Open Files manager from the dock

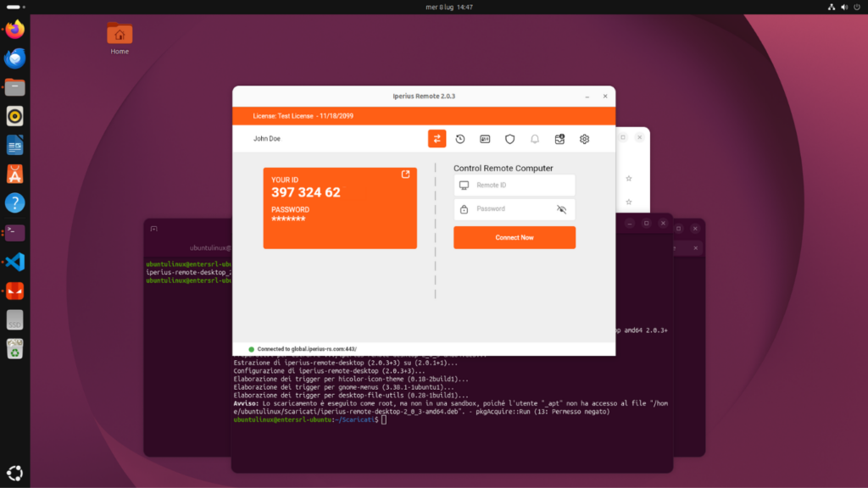pos(15,87)
